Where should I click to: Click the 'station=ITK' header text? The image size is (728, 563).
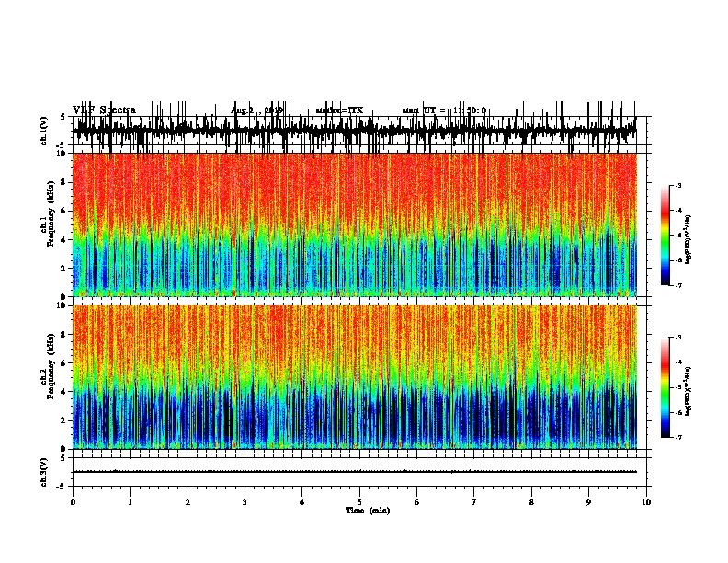[339, 110]
